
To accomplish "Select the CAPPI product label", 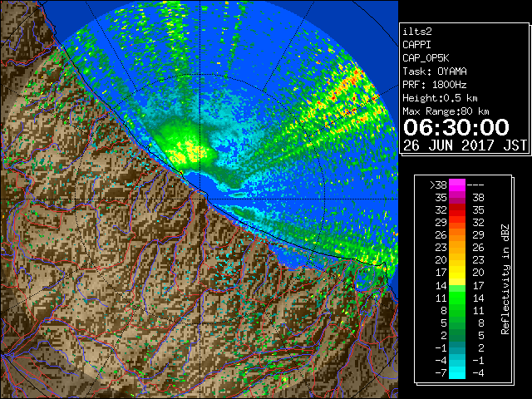I will (416, 45).
